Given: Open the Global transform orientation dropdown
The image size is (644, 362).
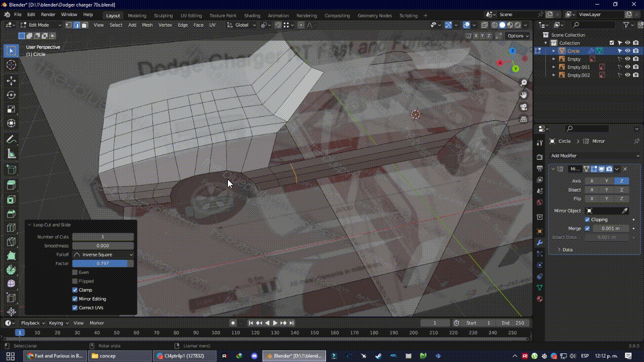Looking at the screenshot, I should pos(242,25).
